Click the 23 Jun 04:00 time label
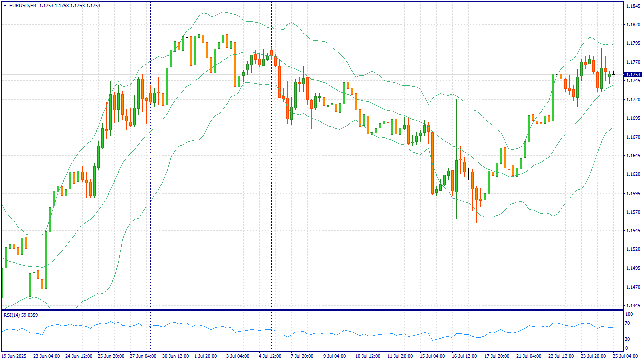 pos(46,356)
